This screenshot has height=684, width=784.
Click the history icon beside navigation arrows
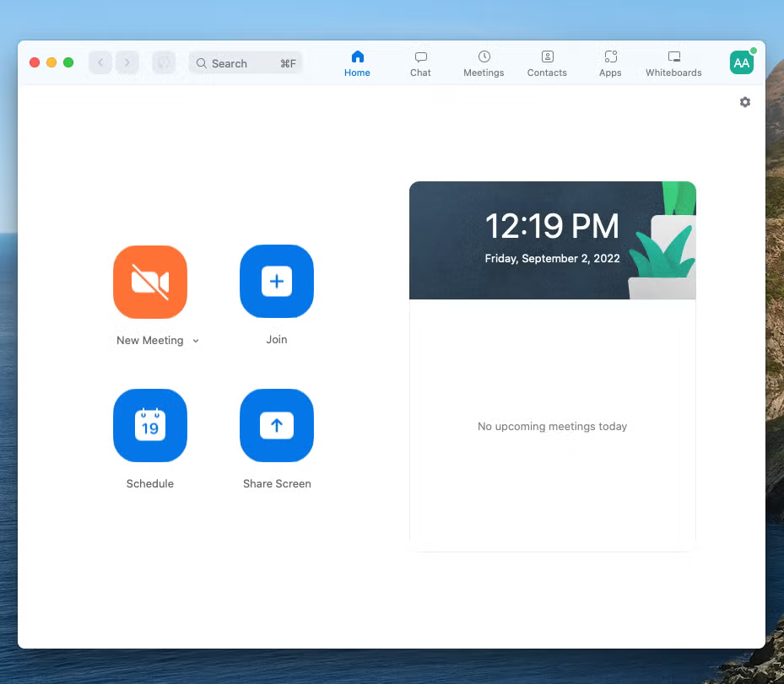pos(164,62)
